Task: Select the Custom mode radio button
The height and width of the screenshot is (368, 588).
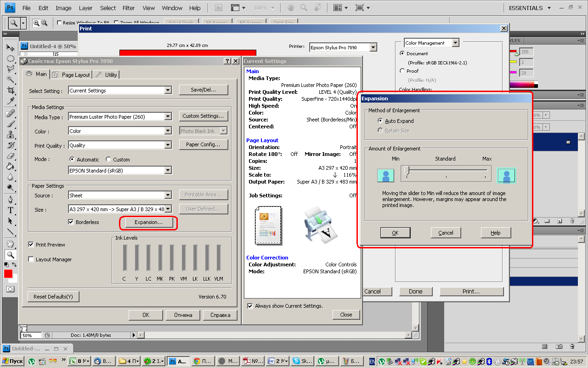Action: (108, 160)
